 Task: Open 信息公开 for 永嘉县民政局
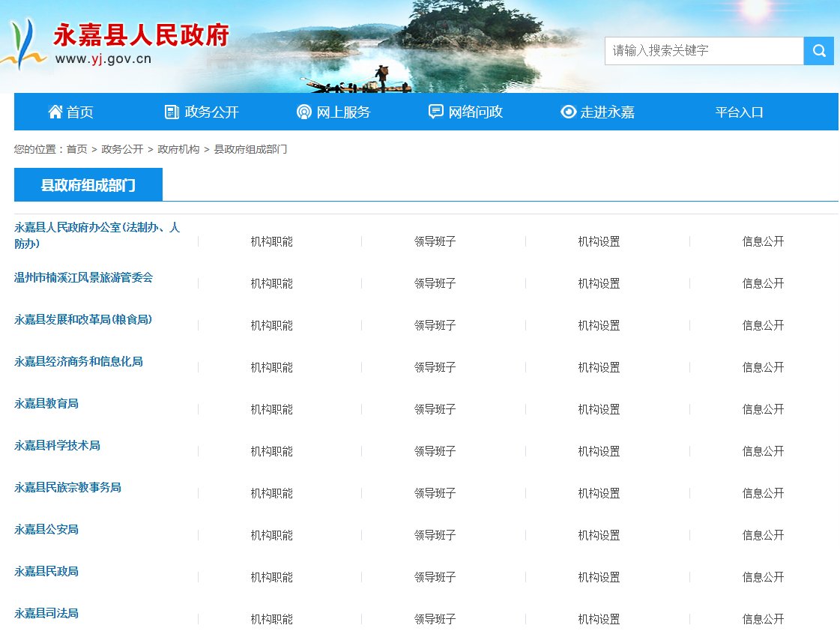pos(763,577)
